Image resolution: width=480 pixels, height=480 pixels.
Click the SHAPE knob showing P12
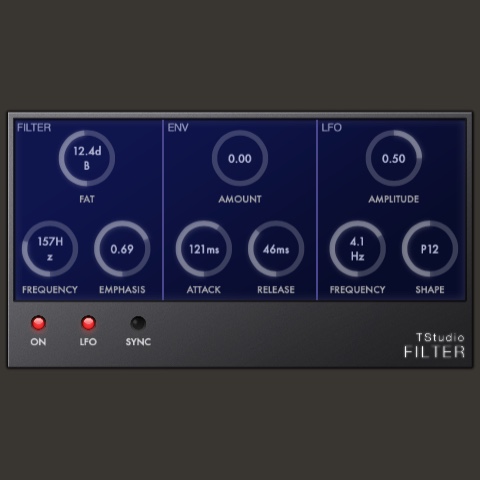(430, 249)
